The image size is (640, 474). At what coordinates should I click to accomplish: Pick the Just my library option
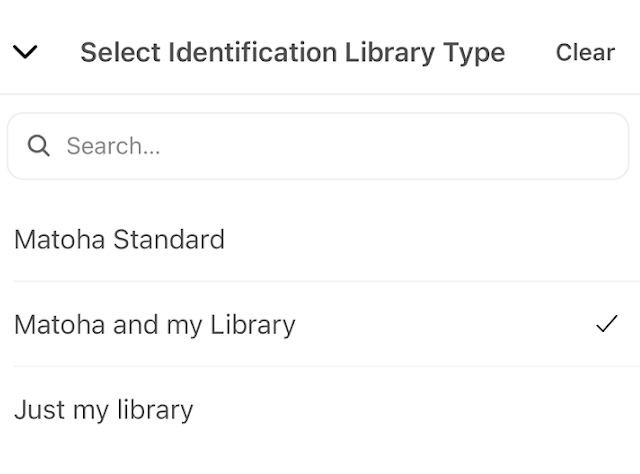pos(103,409)
